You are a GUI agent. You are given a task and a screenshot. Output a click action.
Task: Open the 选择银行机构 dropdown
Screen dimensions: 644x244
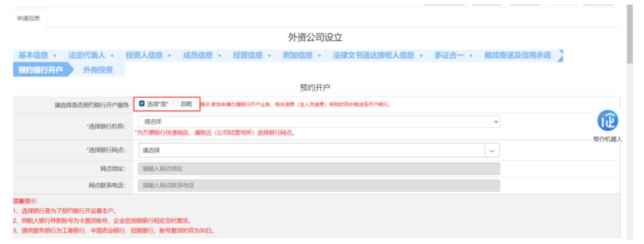coord(319,122)
